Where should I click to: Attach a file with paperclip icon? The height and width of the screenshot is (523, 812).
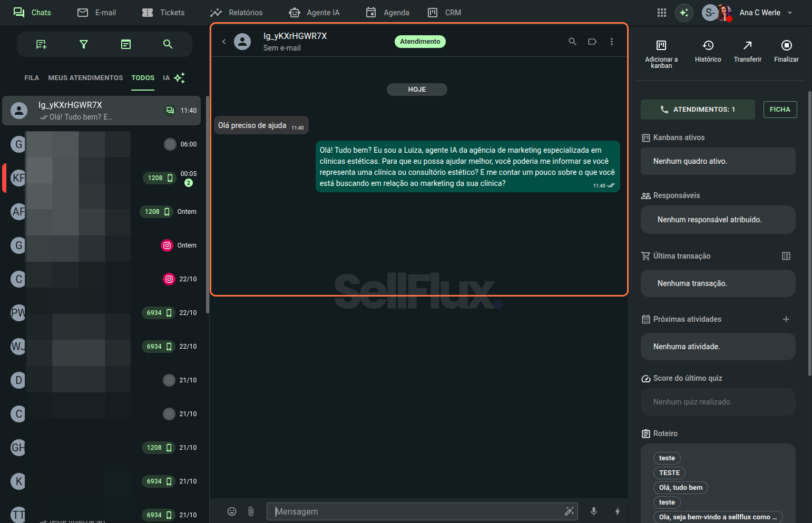(251, 511)
